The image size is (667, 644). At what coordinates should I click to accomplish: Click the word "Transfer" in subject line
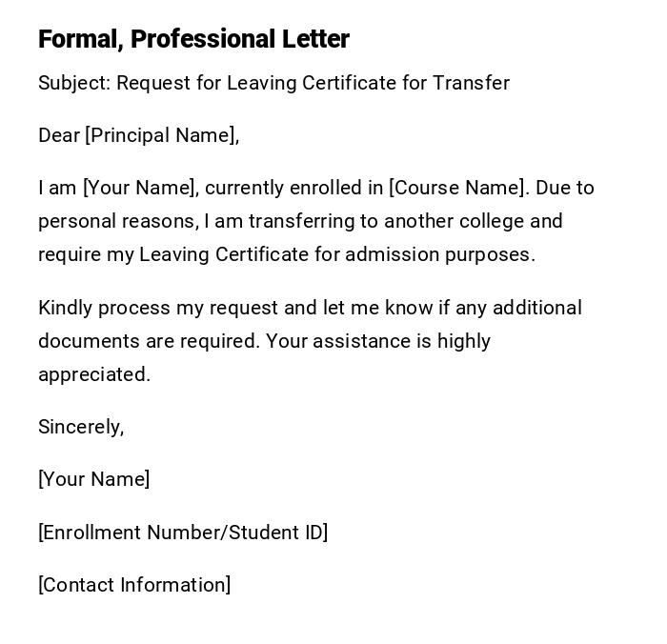pos(471,83)
